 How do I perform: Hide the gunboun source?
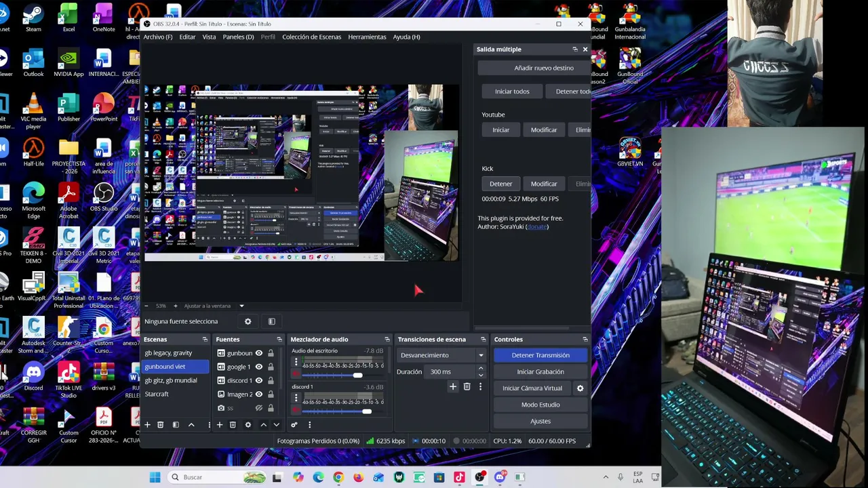pyautogui.click(x=258, y=353)
